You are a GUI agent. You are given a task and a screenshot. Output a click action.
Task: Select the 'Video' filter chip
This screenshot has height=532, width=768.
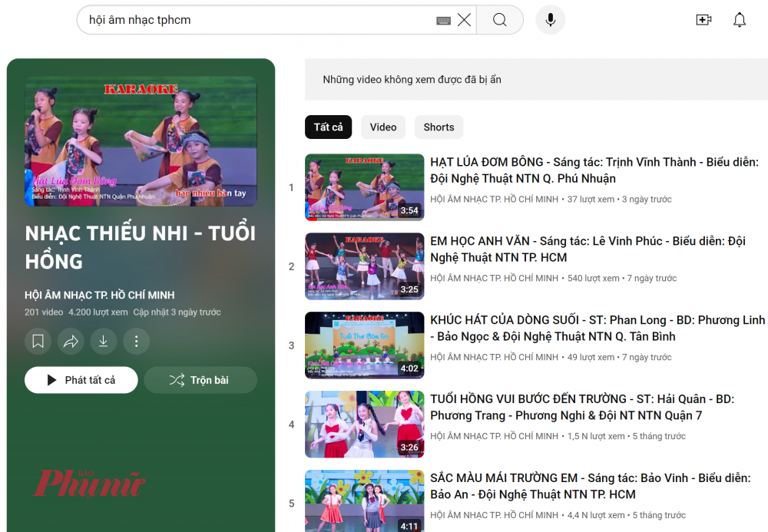point(383,127)
